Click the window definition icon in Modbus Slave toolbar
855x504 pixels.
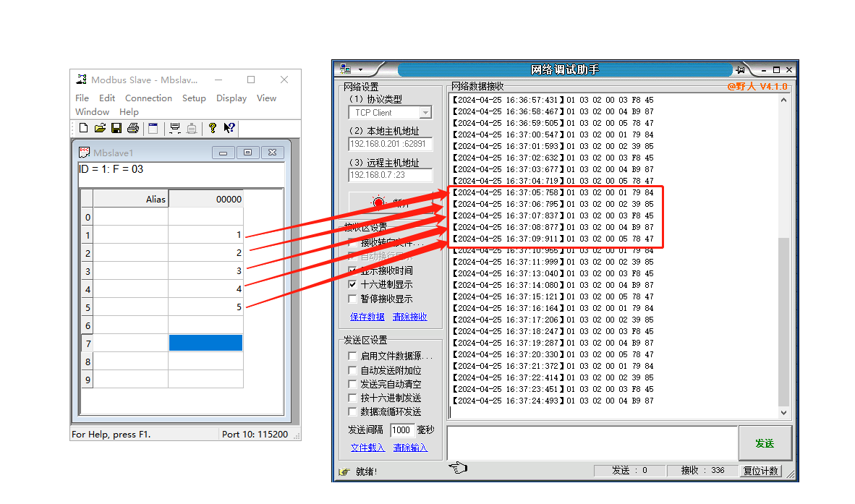pos(153,128)
